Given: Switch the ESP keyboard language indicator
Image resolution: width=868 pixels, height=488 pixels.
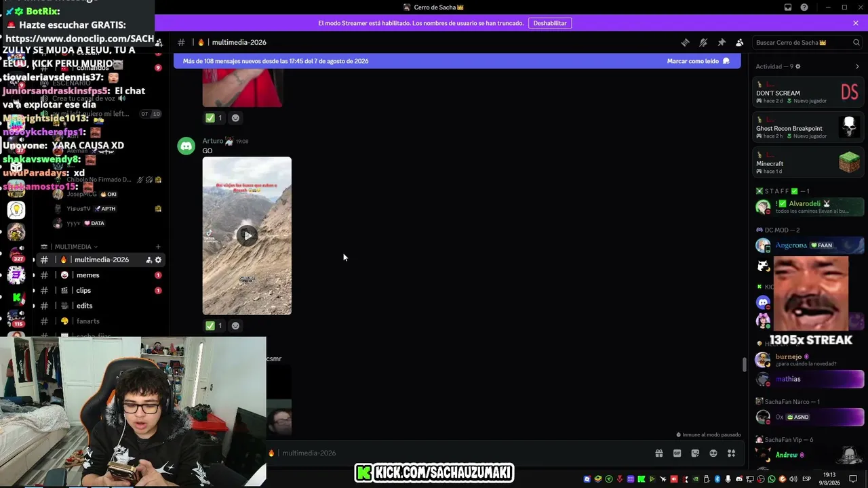Looking at the screenshot, I should (x=807, y=479).
